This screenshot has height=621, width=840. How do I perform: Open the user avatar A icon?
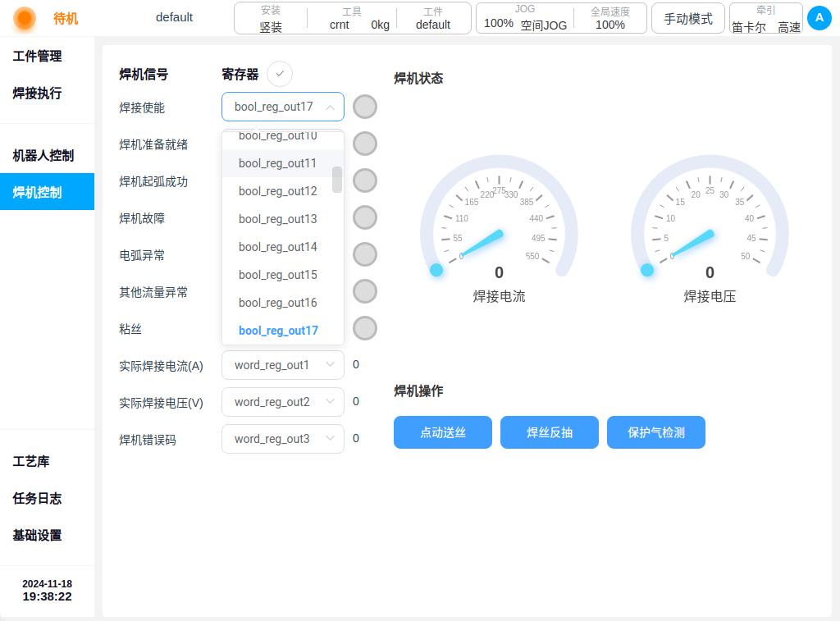pyautogui.click(x=819, y=18)
